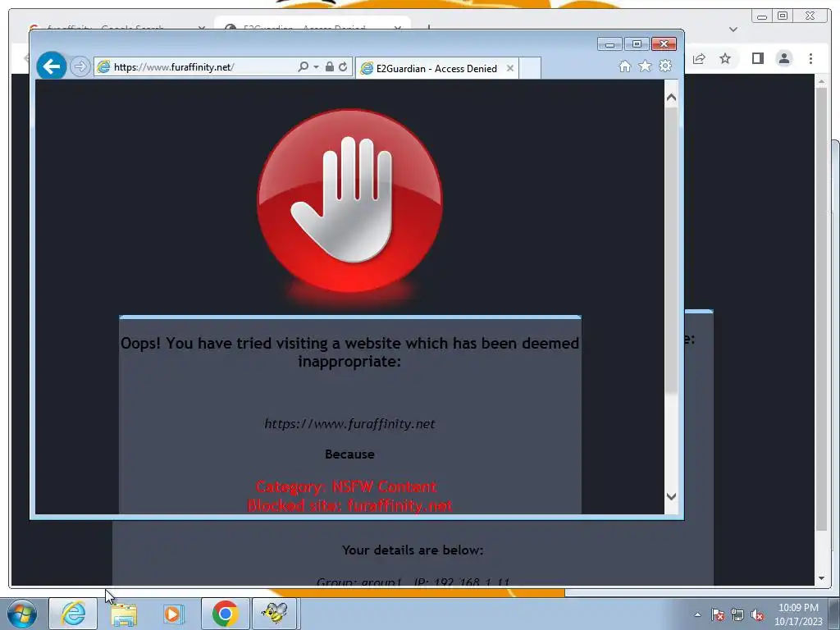Click Chrome page scrollbar up arrow
The height and width of the screenshot is (630, 840).
tap(821, 81)
